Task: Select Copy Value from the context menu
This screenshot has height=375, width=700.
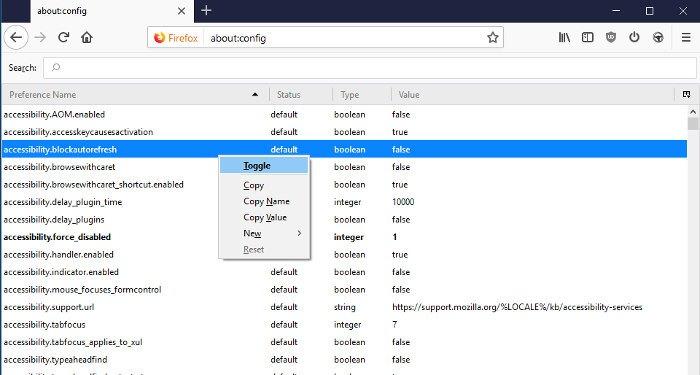Action: tap(264, 217)
